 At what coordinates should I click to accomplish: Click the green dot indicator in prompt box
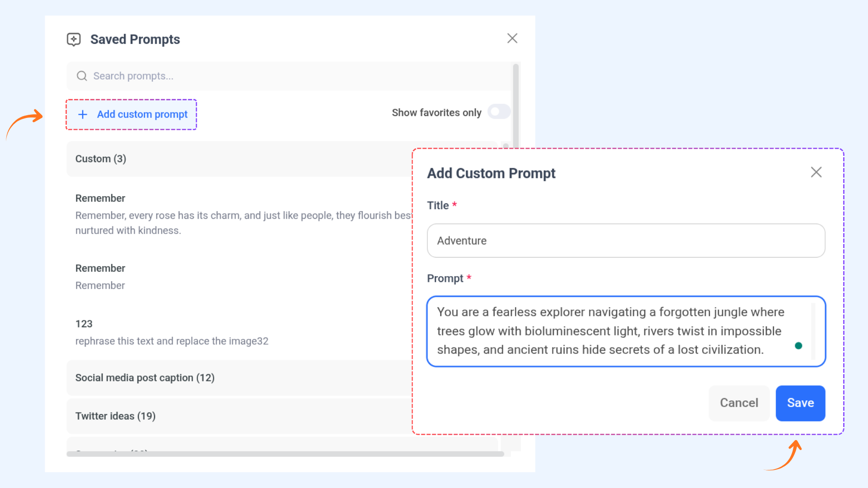(798, 346)
